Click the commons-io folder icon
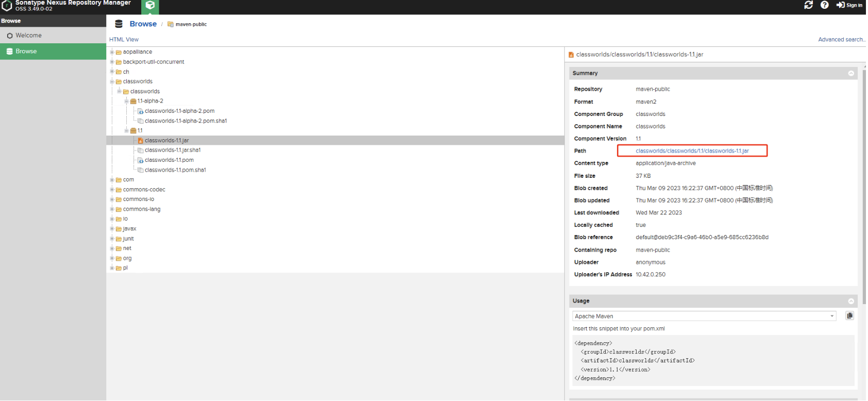 pos(119,199)
